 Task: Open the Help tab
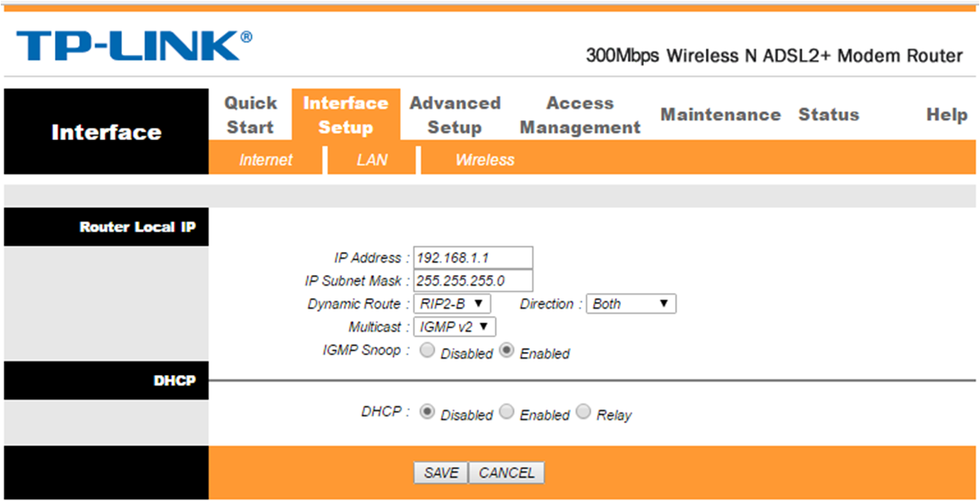pos(947,115)
